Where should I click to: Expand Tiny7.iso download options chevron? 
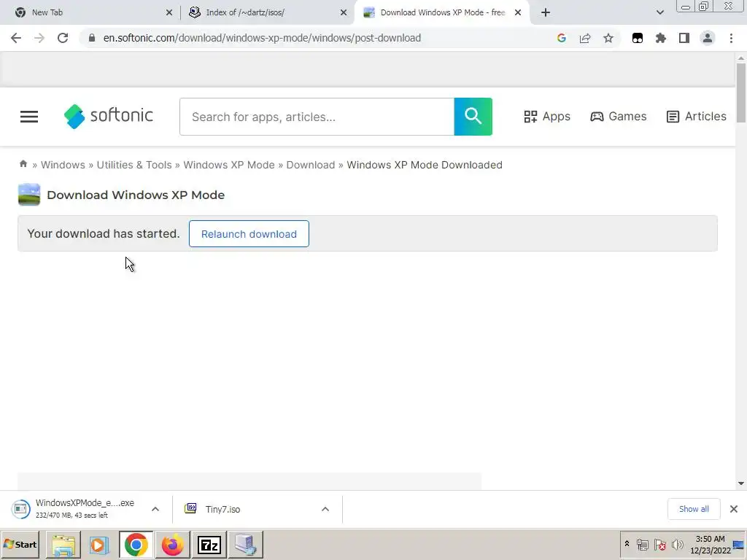325,509
